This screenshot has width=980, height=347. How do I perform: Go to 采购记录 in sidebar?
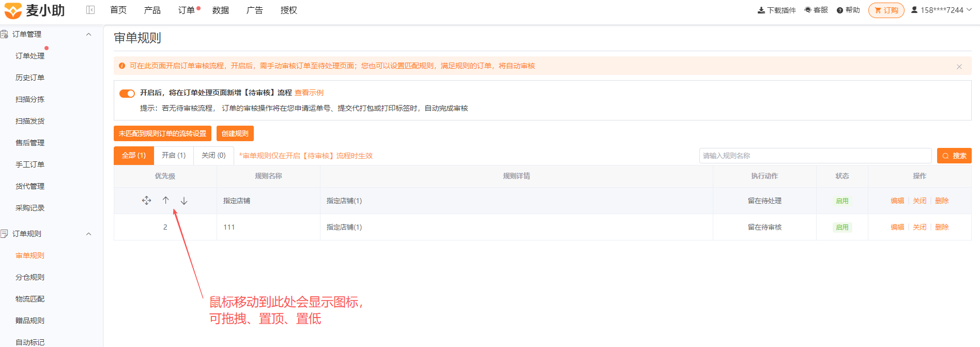coord(30,208)
